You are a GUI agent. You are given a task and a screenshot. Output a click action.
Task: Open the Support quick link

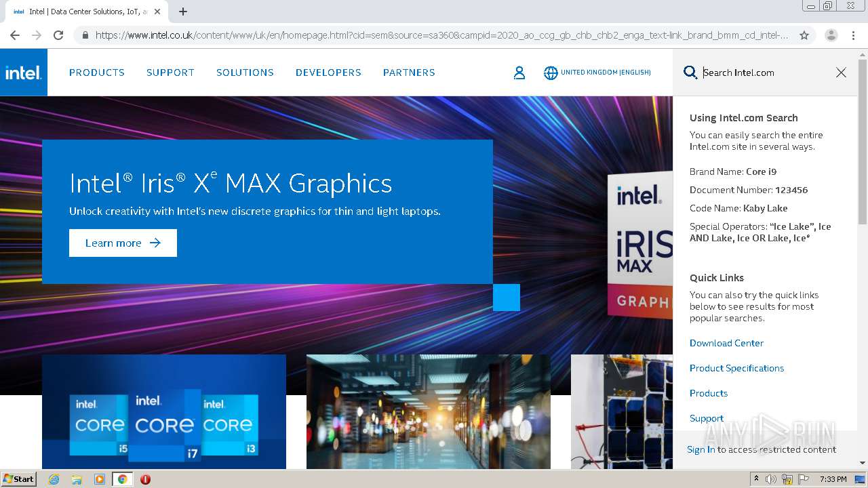click(707, 418)
